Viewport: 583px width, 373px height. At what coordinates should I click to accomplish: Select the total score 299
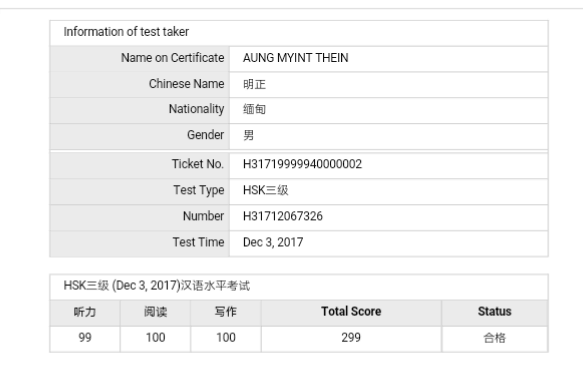point(351,338)
